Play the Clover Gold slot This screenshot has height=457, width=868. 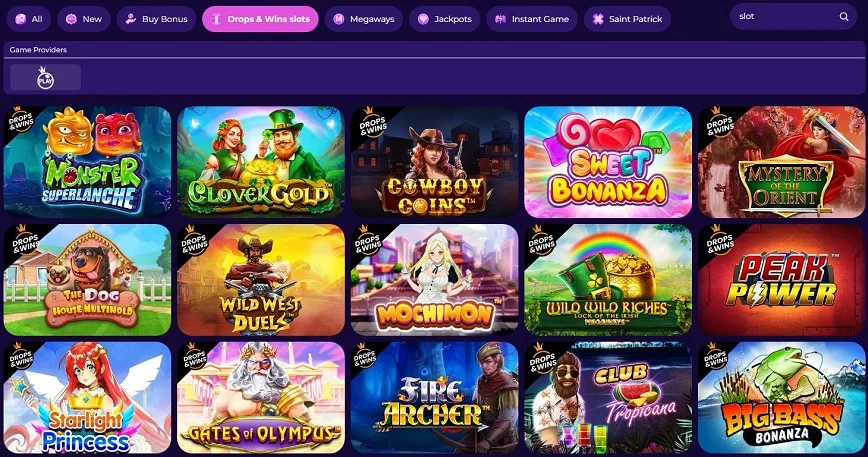pos(261,162)
